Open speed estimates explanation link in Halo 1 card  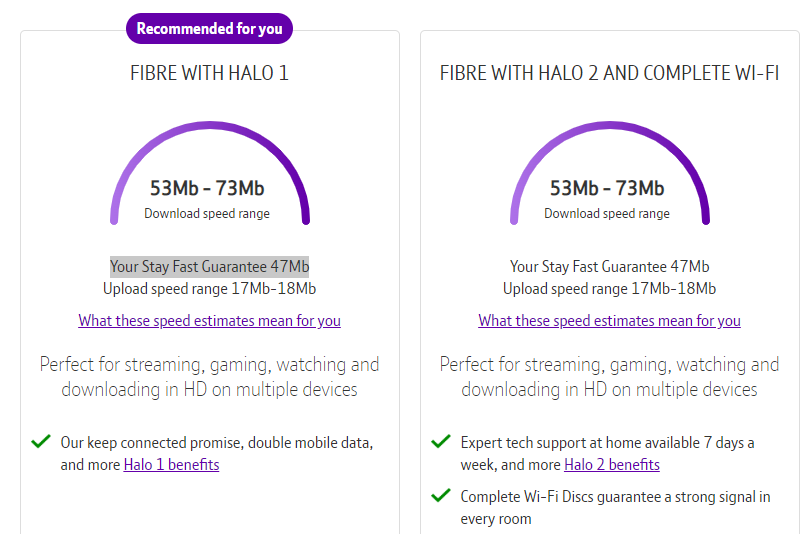(209, 321)
